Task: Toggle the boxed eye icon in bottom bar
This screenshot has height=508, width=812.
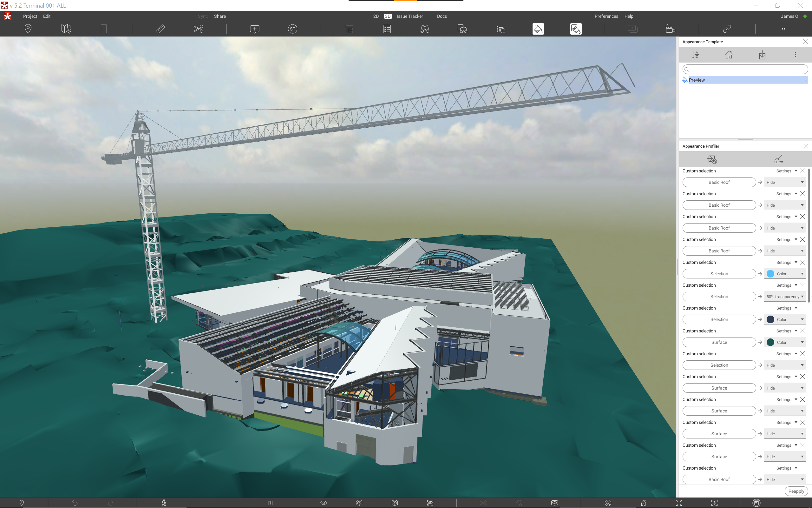Action: coord(554,503)
